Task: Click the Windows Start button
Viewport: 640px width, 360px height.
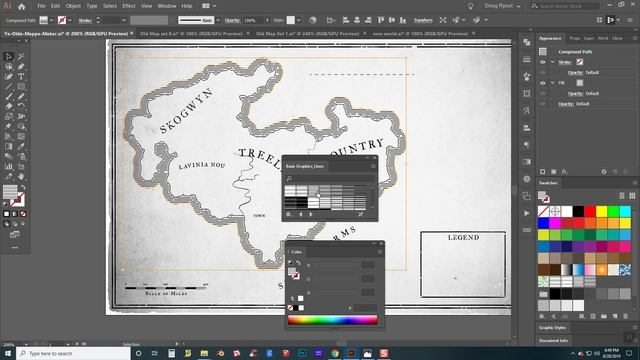Action: click(x=8, y=353)
